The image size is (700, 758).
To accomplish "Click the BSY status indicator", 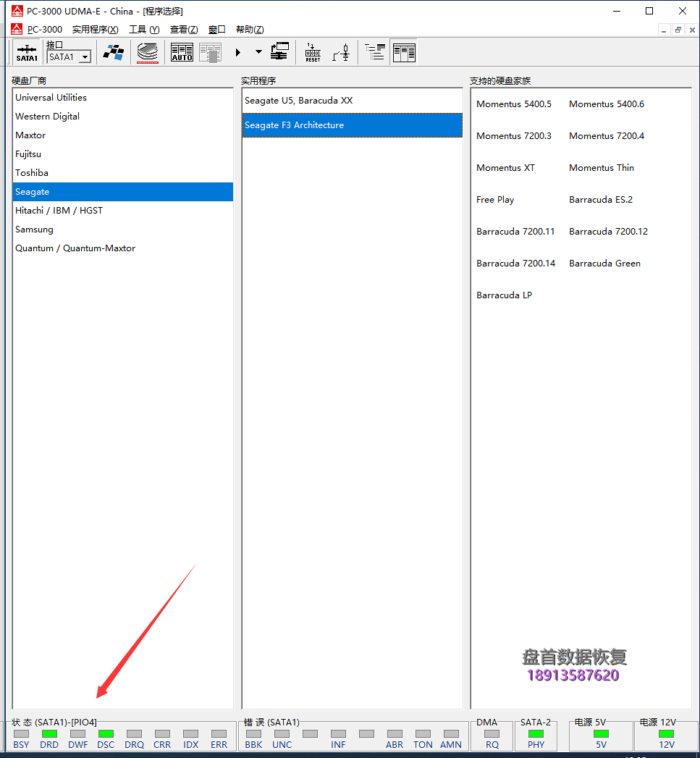I will (21, 734).
